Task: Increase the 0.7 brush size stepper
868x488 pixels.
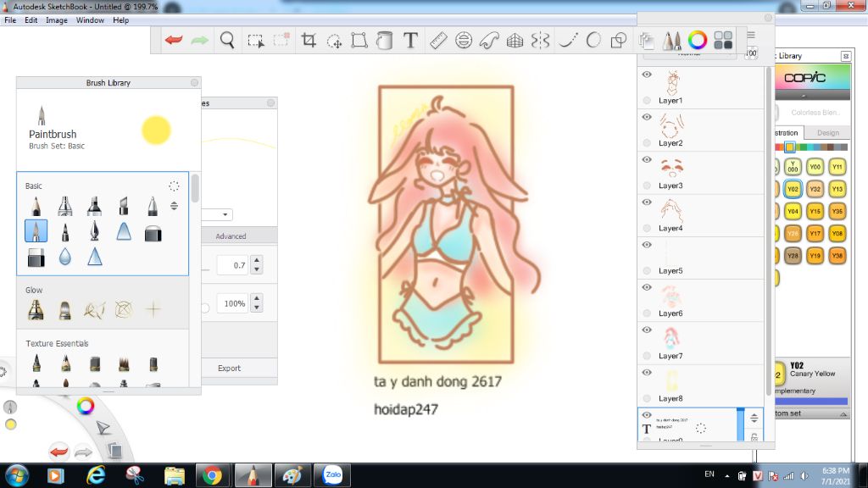Action: point(256,261)
